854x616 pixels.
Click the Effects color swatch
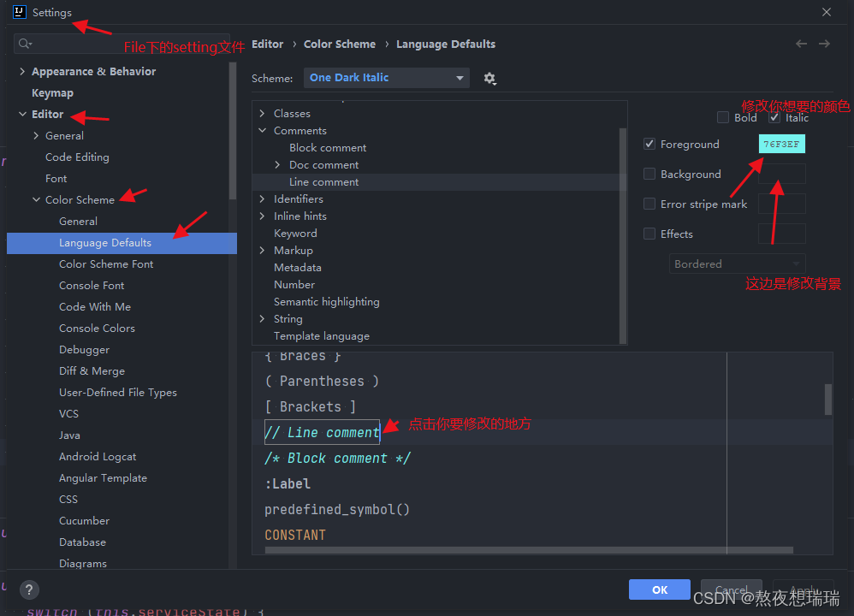coord(781,234)
